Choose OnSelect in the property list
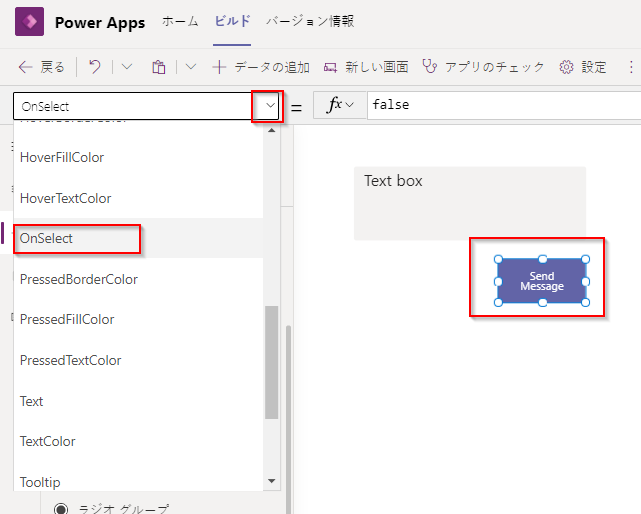Viewport: 641px width, 514px height. tap(138, 238)
